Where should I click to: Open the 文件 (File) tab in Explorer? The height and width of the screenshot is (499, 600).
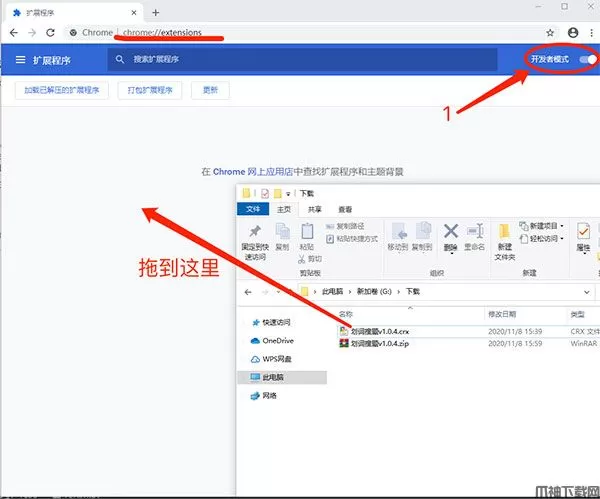(253, 209)
